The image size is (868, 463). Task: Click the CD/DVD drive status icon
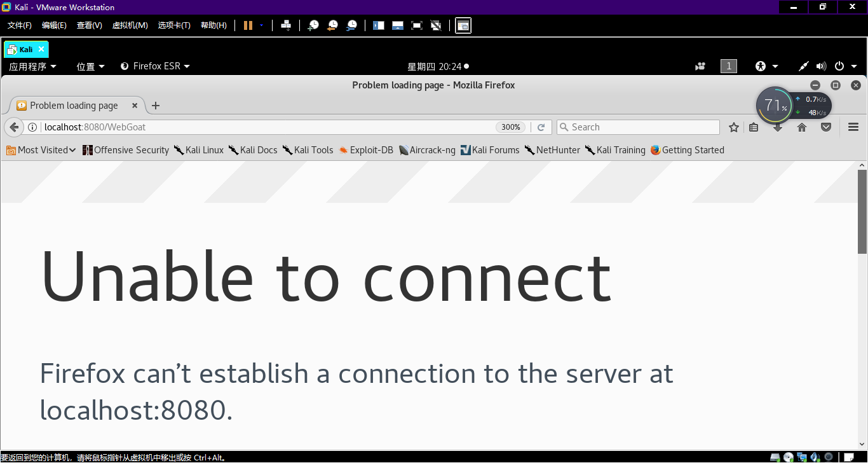789,457
